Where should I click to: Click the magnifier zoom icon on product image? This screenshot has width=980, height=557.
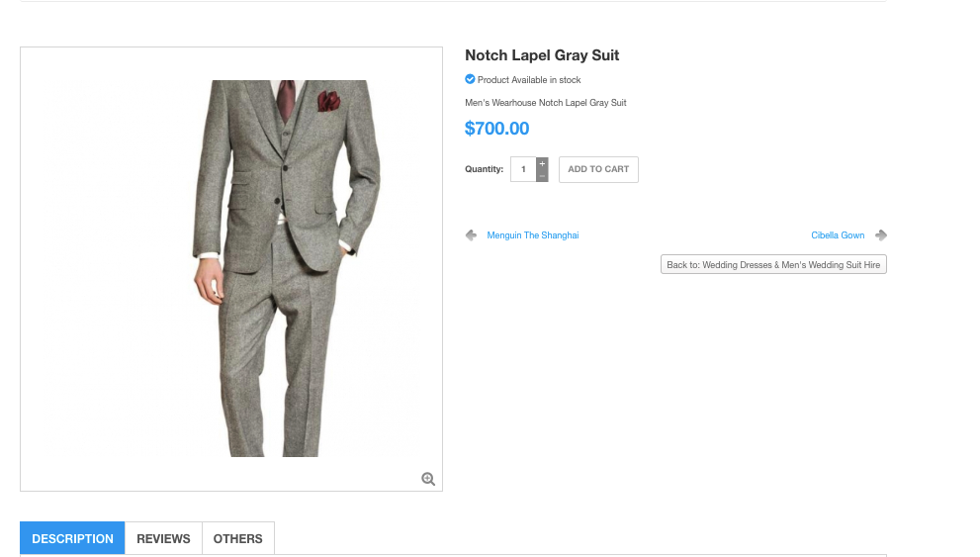point(428,479)
